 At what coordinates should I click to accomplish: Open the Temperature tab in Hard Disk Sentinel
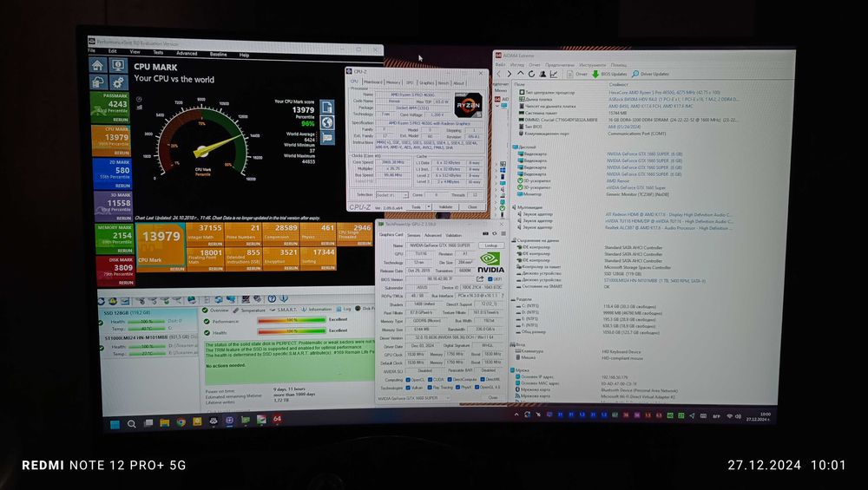250,310
